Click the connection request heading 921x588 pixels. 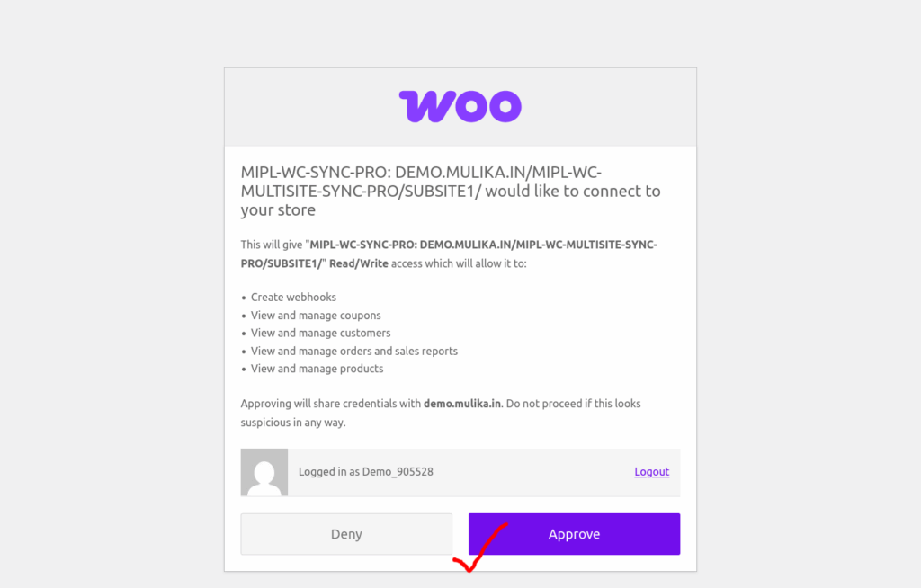pos(451,191)
